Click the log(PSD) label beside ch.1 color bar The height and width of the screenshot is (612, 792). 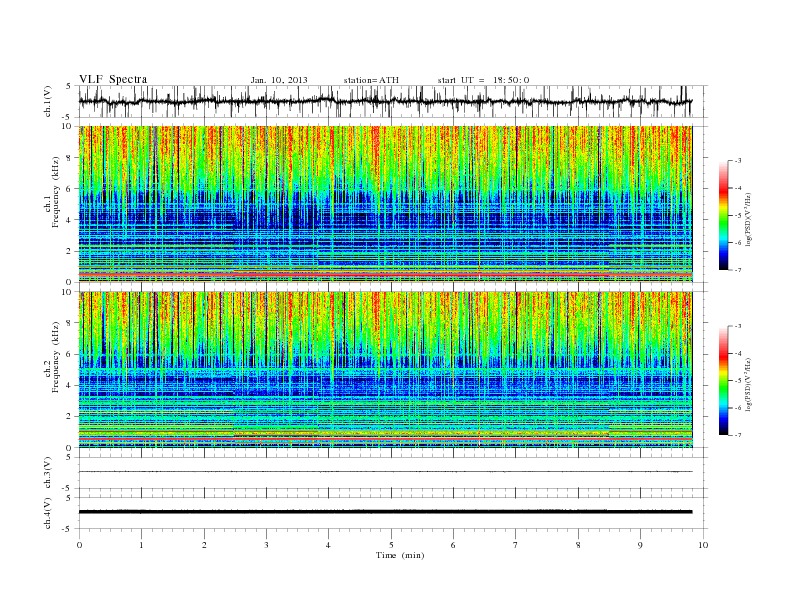coord(749,219)
